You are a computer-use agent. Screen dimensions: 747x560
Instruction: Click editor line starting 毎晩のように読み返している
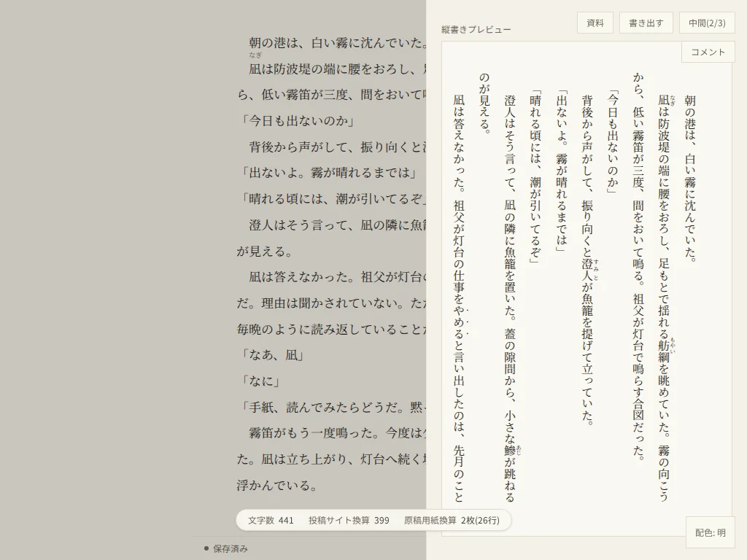[332, 329]
